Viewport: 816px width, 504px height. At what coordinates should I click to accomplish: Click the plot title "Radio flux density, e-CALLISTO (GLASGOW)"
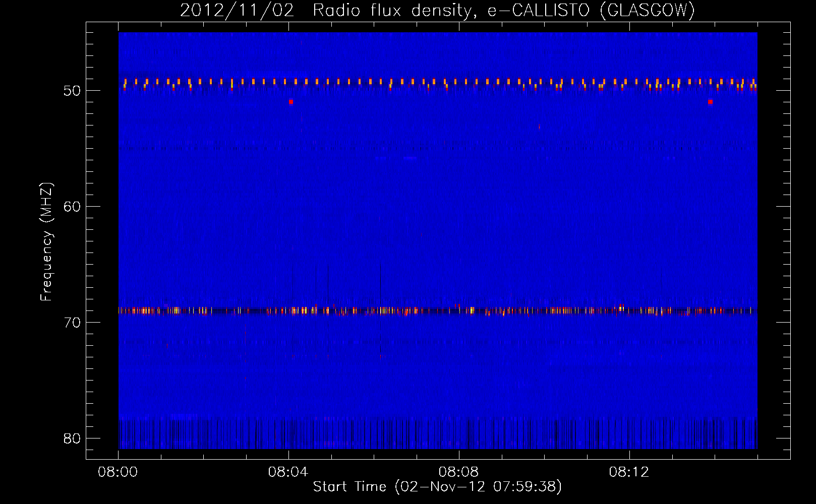pyautogui.click(x=504, y=11)
